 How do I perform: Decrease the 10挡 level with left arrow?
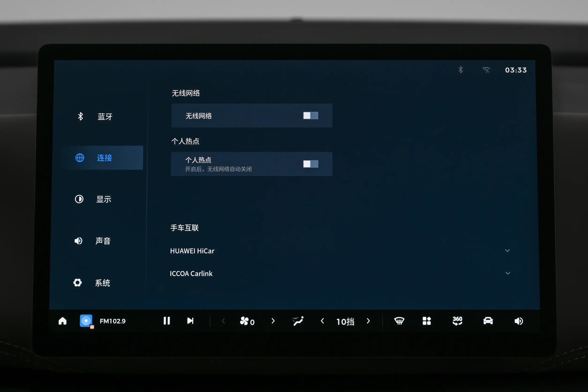coord(322,321)
